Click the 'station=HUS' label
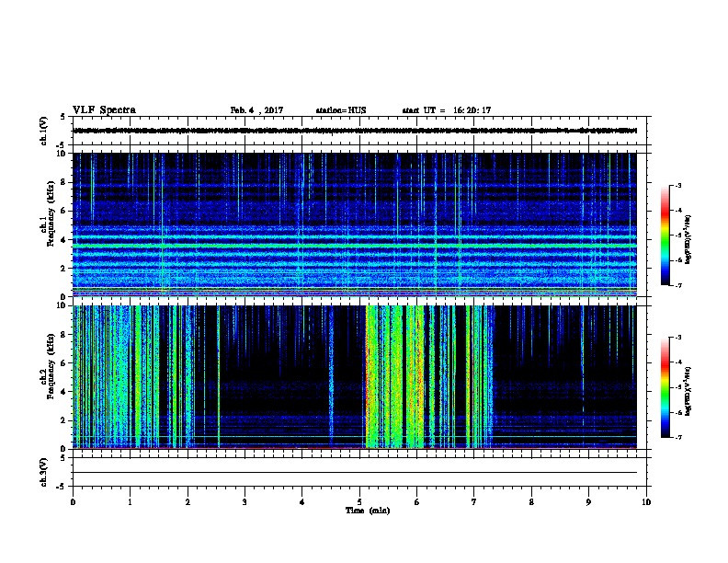 pos(341,110)
